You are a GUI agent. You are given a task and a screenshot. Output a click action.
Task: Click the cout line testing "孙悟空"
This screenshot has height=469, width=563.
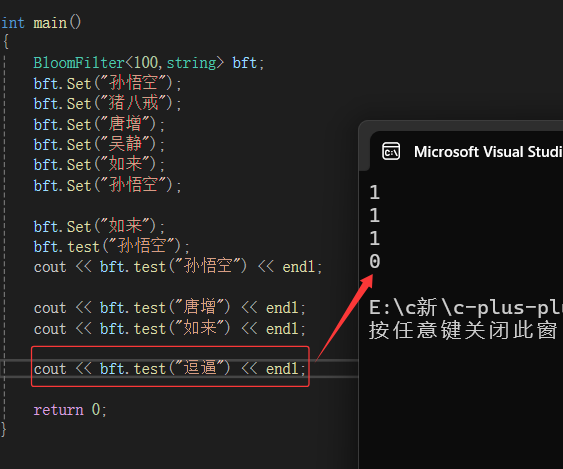pyautogui.click(x=178, y=267)
